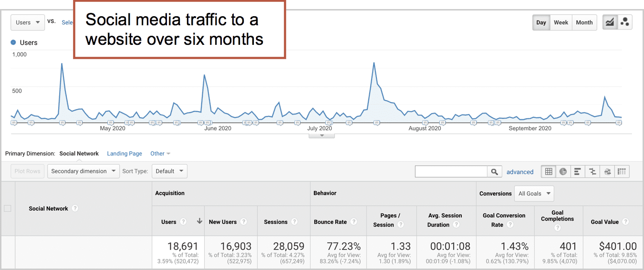644x270 pixels.
Task: Expand the Other dimension dropdown
Action: [160, 154]
